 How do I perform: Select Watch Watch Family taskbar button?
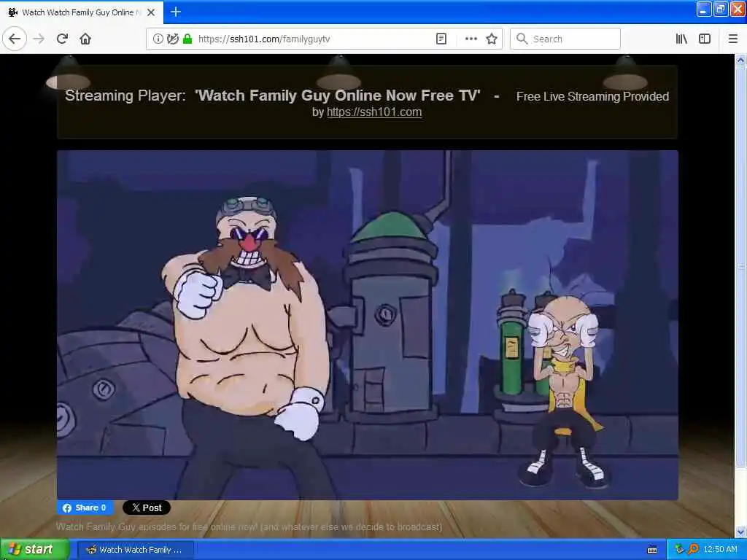click(136, 550)
